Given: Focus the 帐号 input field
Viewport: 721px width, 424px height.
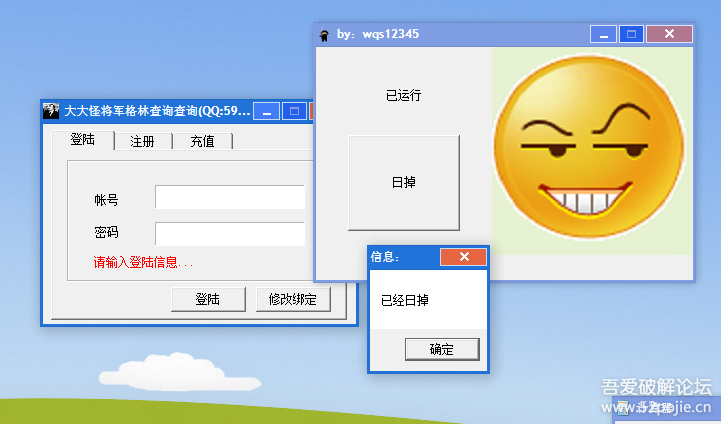Looking at the screenshot, I should coord(230,197).
